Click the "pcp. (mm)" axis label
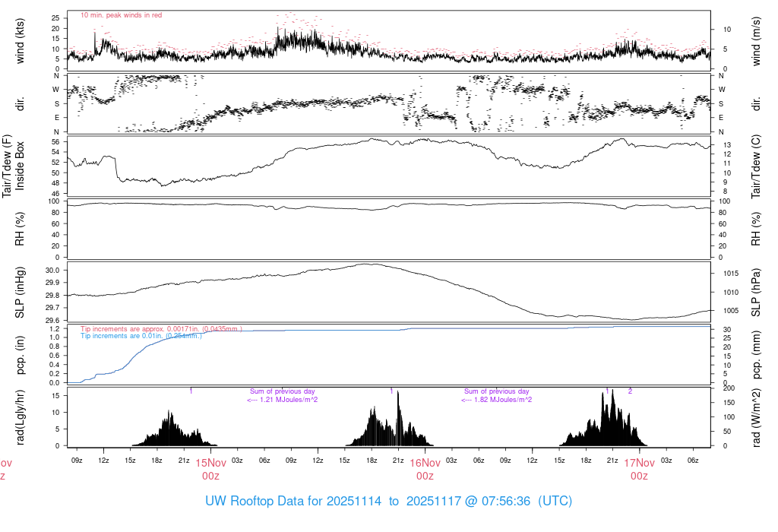 click(756, 356)
